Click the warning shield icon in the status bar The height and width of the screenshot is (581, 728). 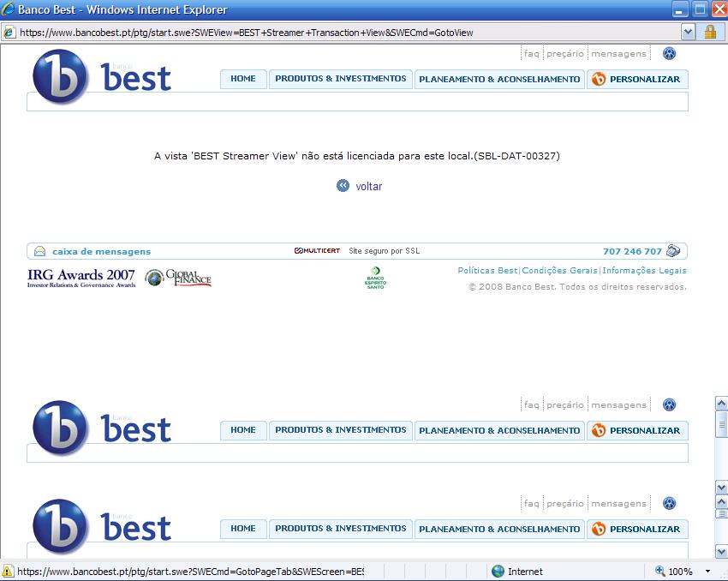click(x=8, y=572)
